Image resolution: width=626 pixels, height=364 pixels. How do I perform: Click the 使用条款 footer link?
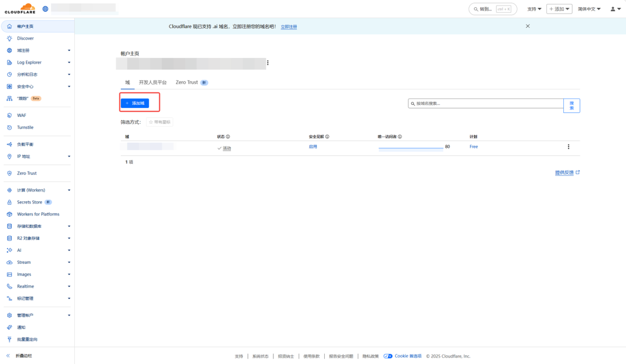[x=312, y=356]
